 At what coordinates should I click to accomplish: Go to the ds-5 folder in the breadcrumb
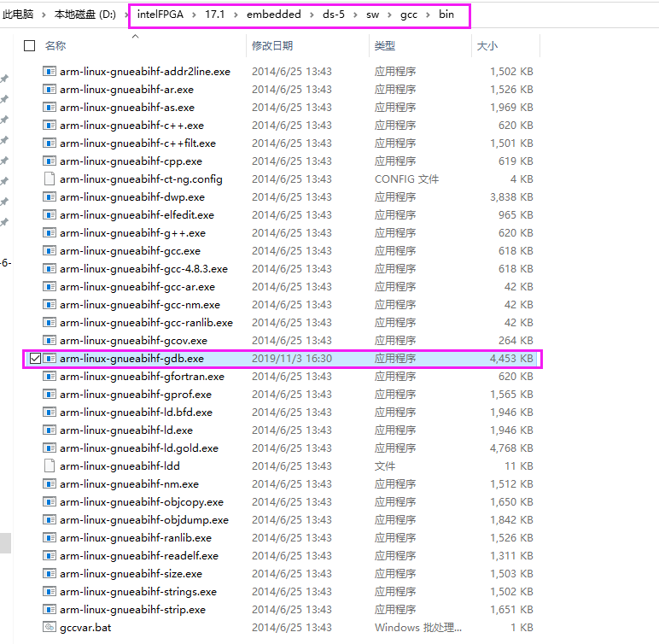click(x=333, y=15)
